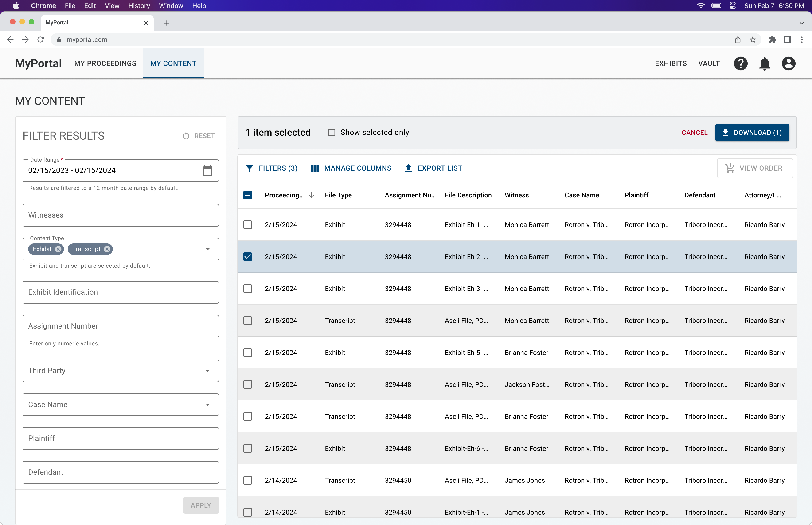Open the Case Name dropdown
Screen dimensions: 812x525
pos(207,405)
